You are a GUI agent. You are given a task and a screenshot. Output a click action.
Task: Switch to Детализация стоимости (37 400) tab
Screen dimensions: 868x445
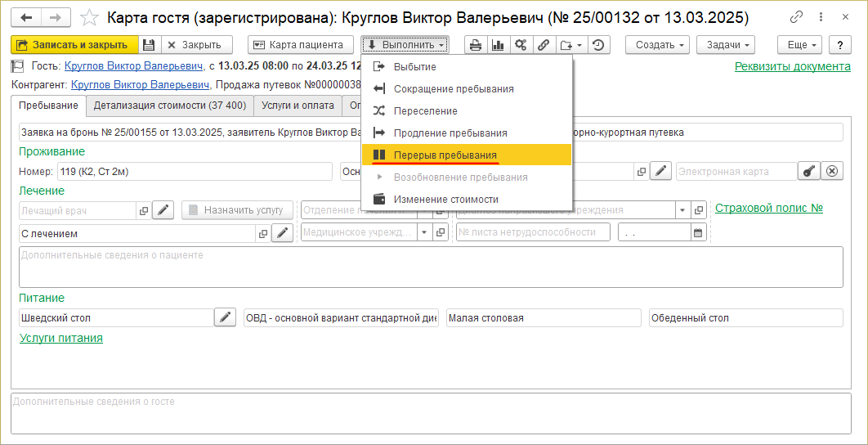point(170,106)
